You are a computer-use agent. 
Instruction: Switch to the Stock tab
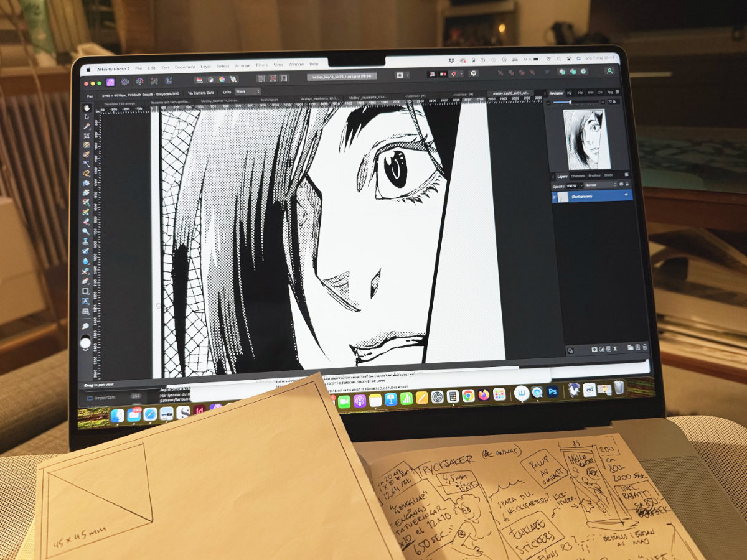608,175
